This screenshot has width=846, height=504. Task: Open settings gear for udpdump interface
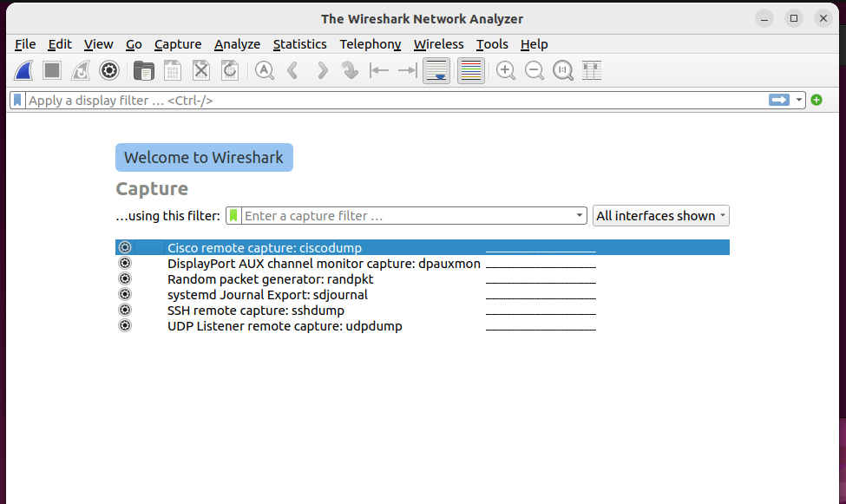(125, 325)
